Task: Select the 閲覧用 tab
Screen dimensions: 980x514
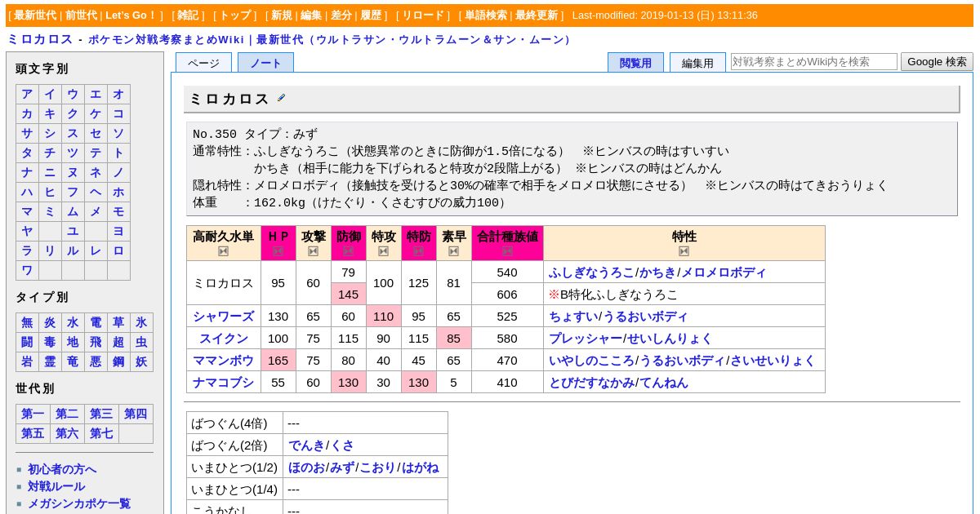Action: click(x=635, y=63)
